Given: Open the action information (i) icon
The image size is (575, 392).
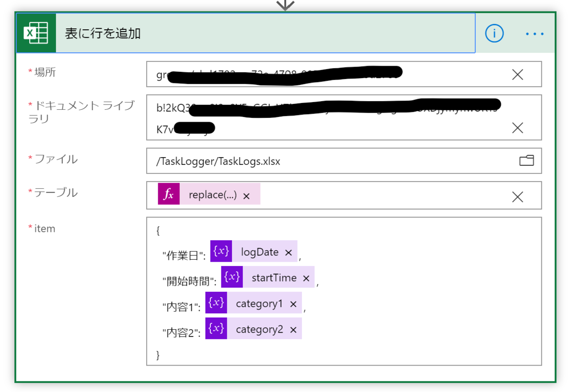Looking at the screenshot, I should (494, 34).
